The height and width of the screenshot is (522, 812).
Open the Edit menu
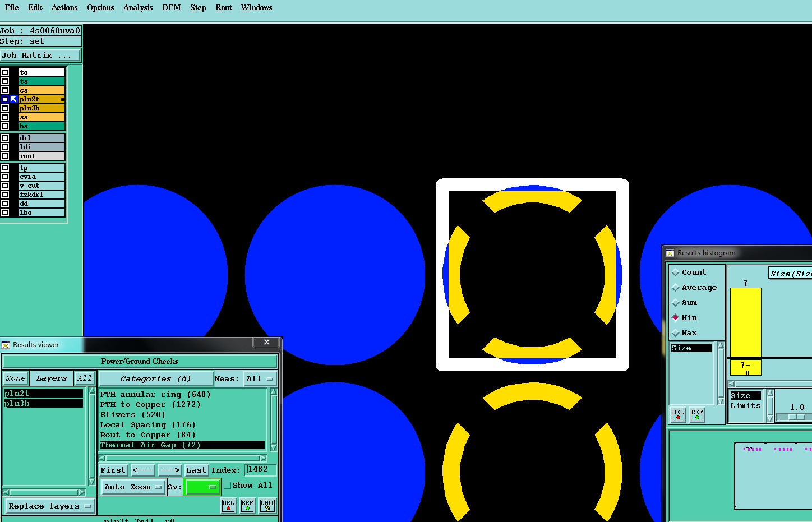point(35,7)
